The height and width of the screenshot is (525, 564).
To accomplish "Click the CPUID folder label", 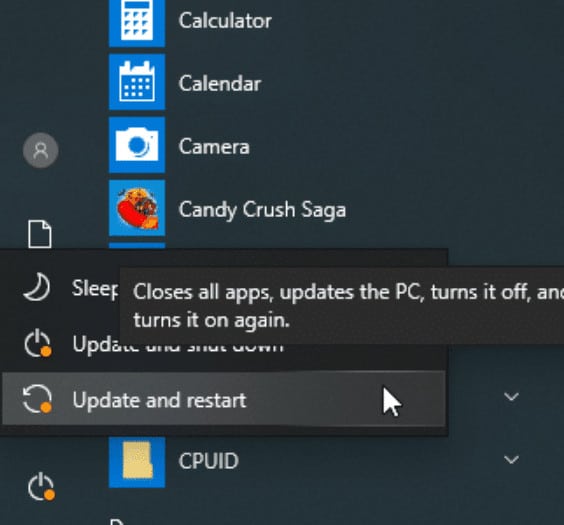I will click(209, 461).
